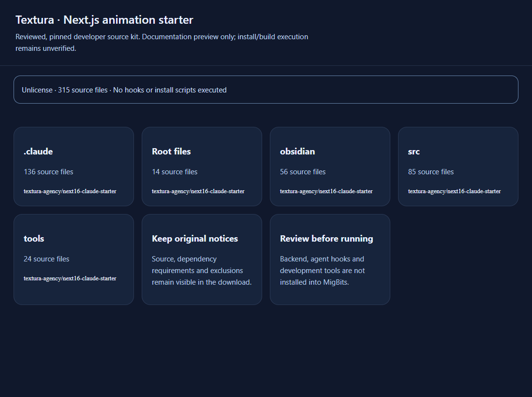
Task: Open the repo link in the tools card
Action: pos(70,278)
